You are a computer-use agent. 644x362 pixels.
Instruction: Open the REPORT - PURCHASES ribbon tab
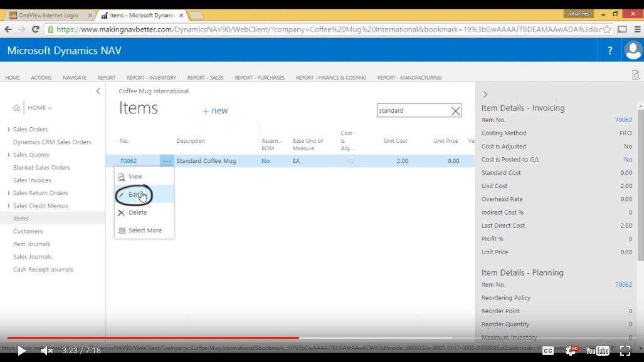point(260,78)
